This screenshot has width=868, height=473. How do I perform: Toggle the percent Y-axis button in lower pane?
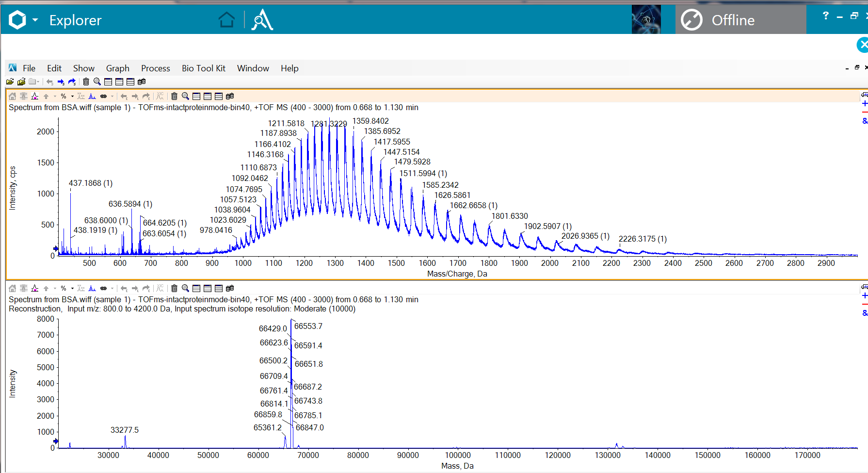pyautogui.click(x=64, y=289)
